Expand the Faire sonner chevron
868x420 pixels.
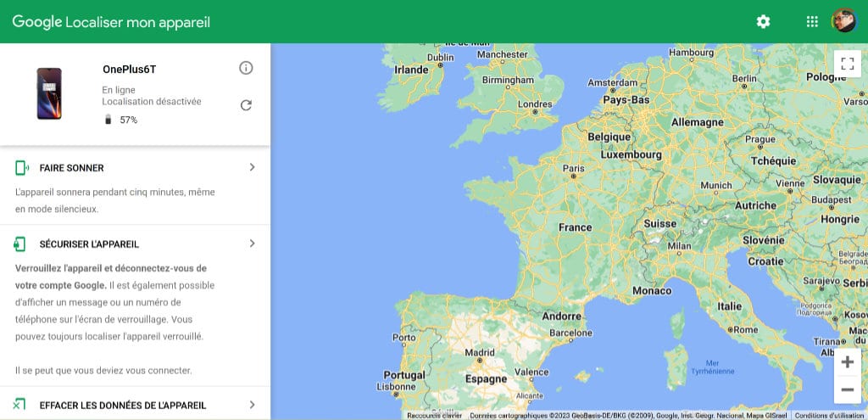[252, 167]
